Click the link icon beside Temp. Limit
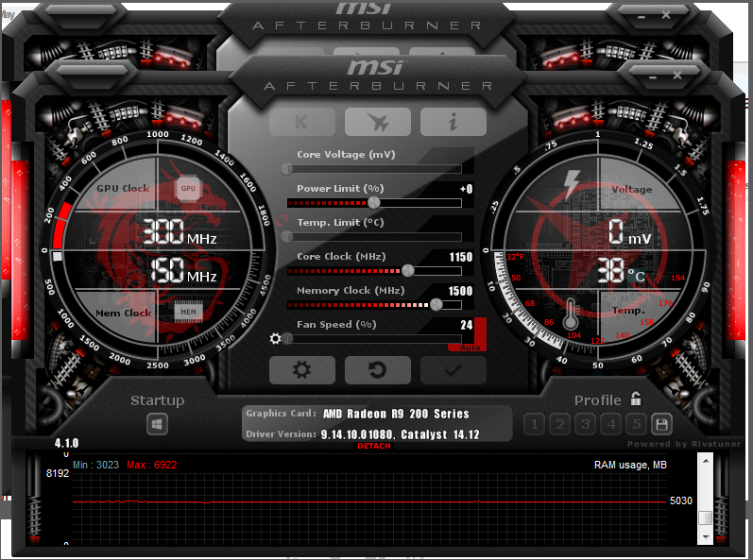Viewport: 753px width, 560px height. [282, 221]
